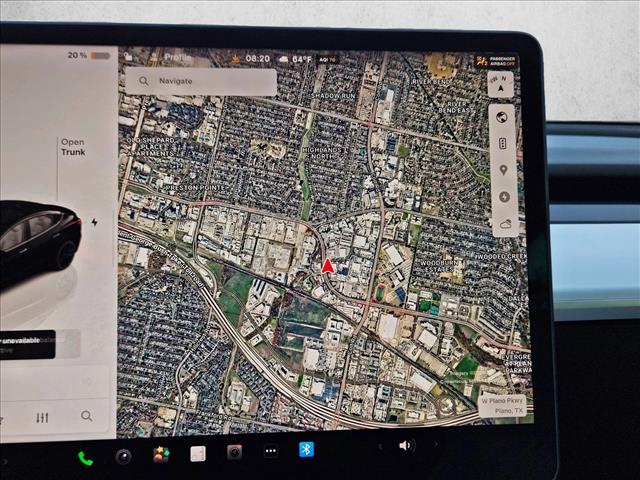
Task: Launch the Toybox app icon
Action: tap(161, 455)
